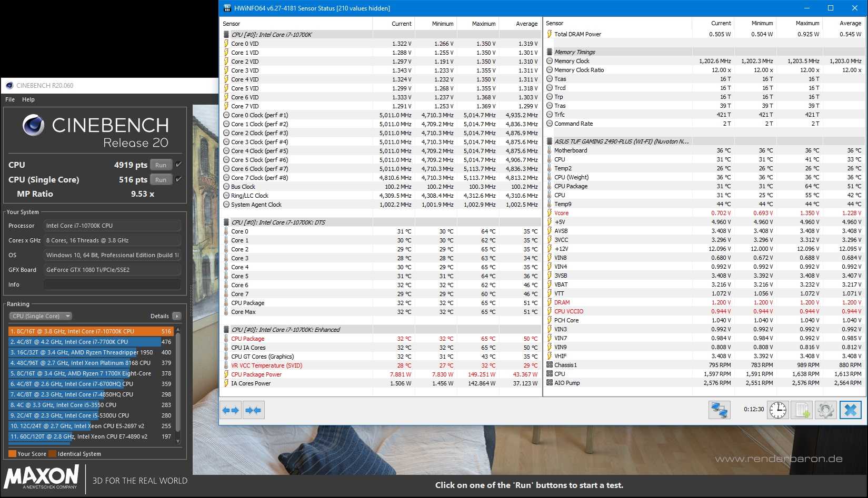Image resolution: width=868 pixels, height=498 pixels.
Task: Click the blue X close sensors icon
Action: tap(850, 410)
